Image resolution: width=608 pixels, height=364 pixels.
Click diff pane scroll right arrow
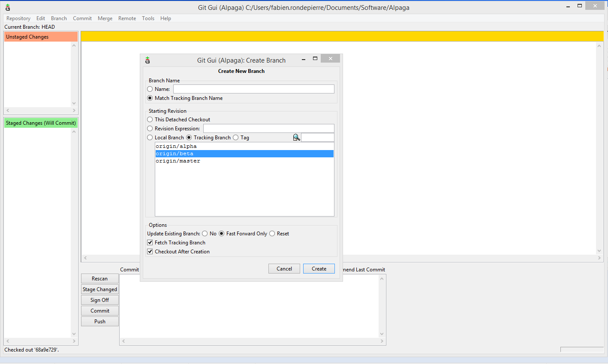tap(599, 258)
